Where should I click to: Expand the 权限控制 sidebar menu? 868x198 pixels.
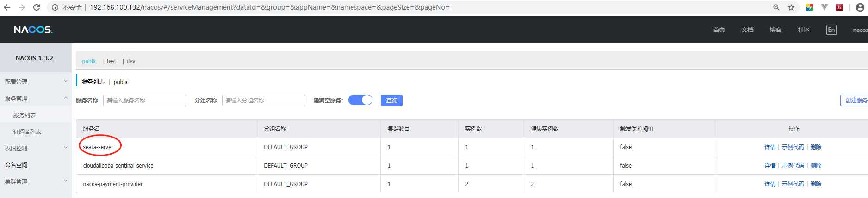(x=36, y=148)
